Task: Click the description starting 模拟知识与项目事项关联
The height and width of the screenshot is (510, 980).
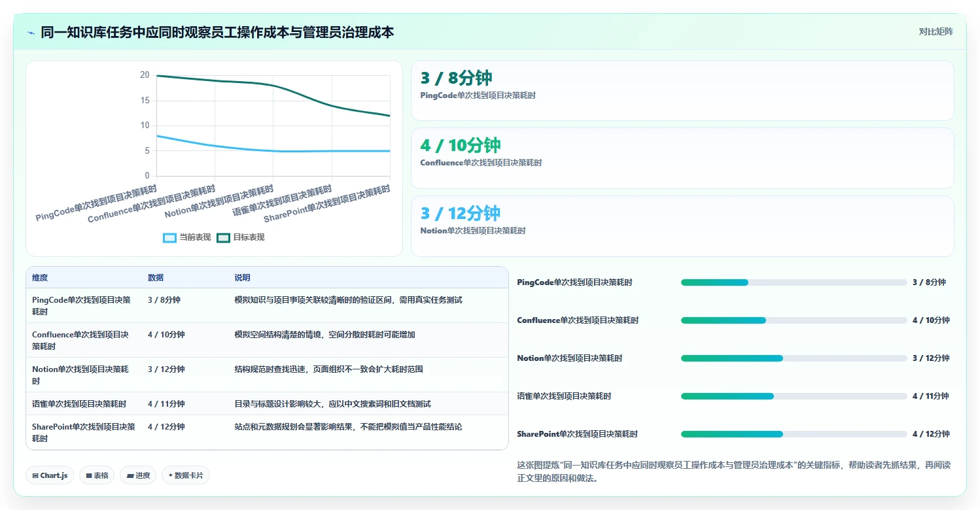Action: click(x=349, y=300)
